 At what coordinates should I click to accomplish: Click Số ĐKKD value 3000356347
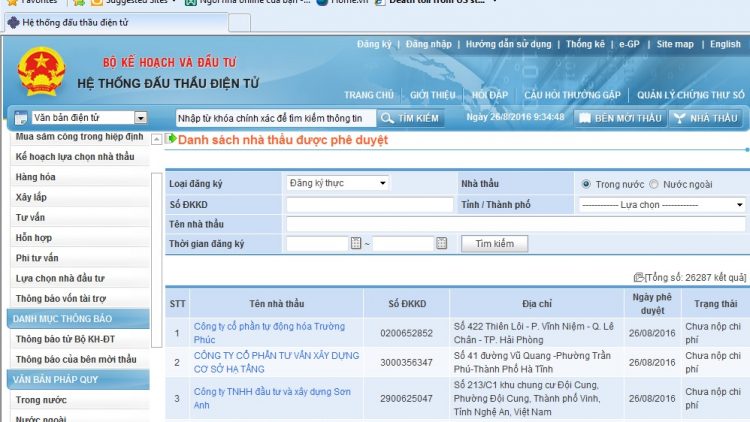[407, 362]
